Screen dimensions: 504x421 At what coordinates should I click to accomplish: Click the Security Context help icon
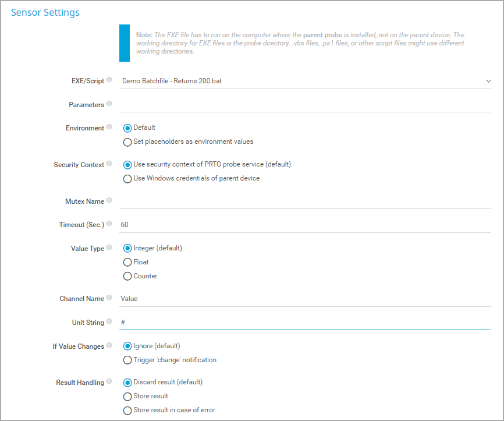[x=109, y=164]
